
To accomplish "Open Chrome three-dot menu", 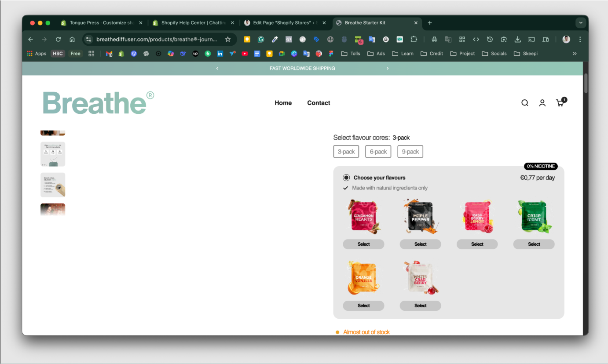I will click(580, 39).
